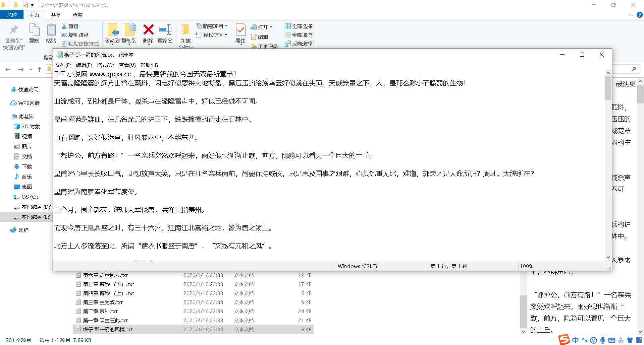Switch to the Share (共享) ribbon tab

(x=56, y=15)
